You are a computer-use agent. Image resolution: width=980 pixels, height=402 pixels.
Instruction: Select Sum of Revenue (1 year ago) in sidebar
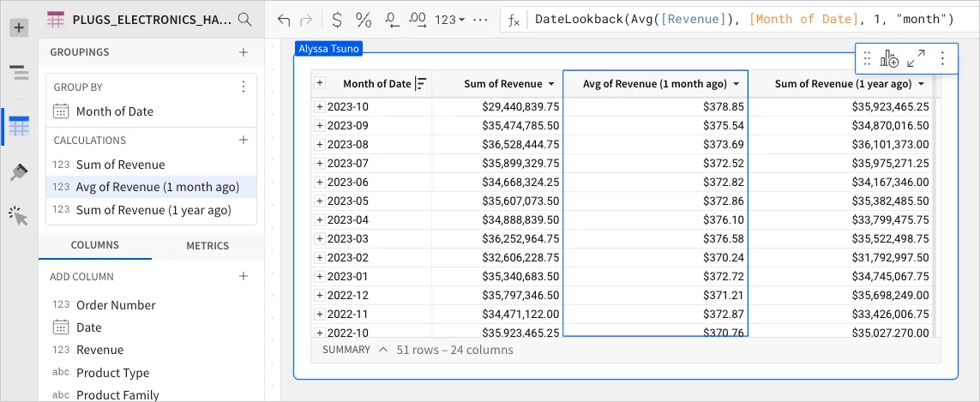click(151, 210)
